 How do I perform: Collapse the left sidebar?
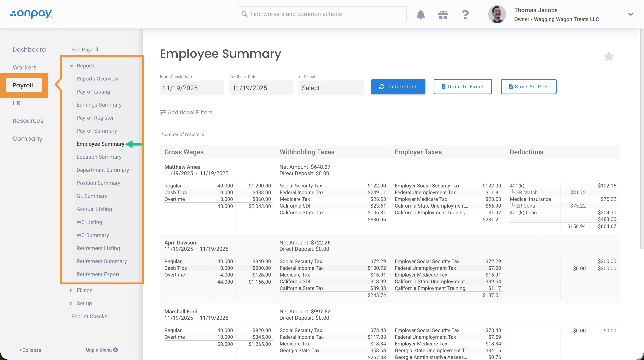(x=30, y=350)
